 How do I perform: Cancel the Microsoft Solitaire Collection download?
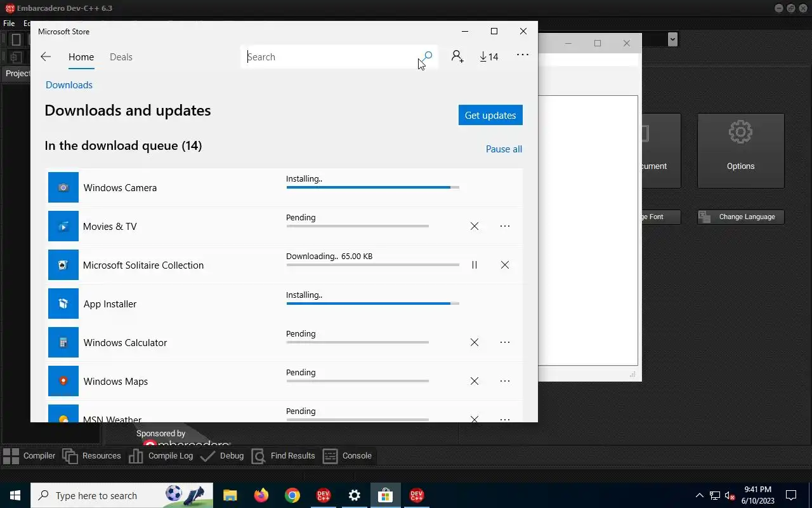click(505, 265)
